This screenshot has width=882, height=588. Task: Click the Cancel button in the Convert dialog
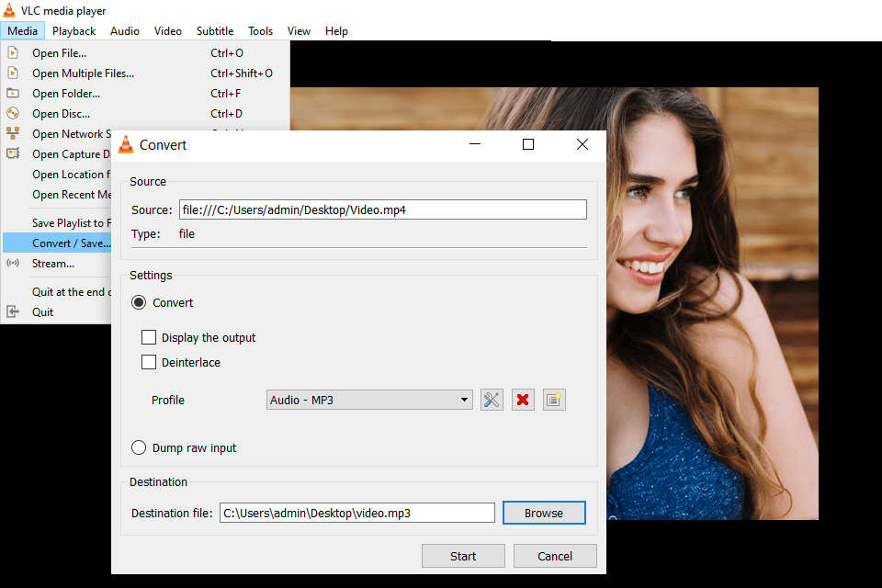click(x=555, y=556)
